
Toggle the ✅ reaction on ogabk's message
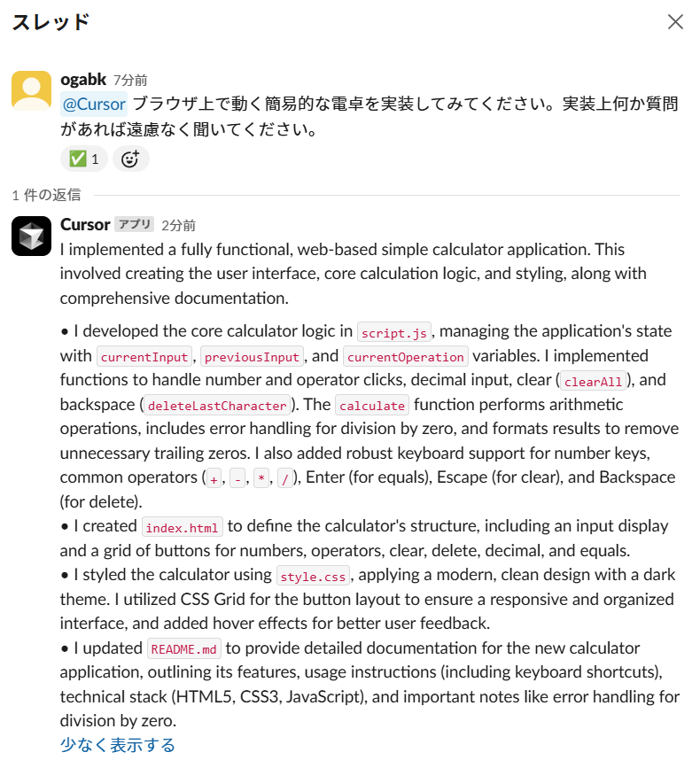83,158
